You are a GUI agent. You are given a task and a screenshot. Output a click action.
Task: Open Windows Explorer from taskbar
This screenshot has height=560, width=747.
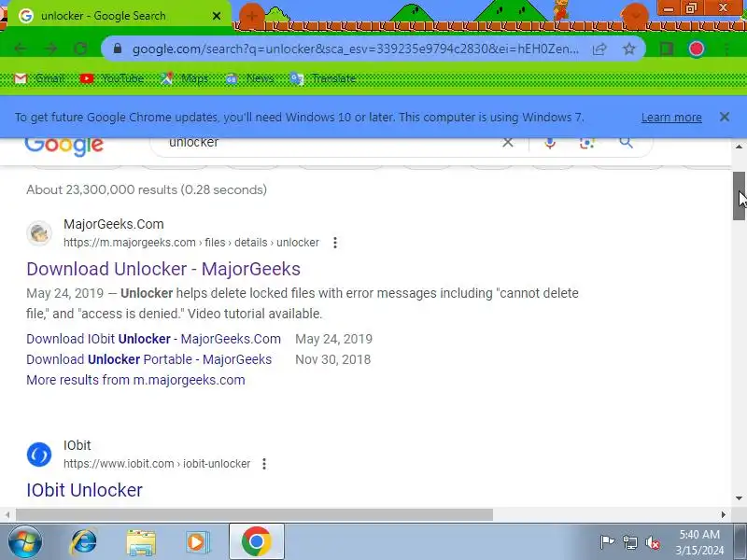(x=141, y=542)
